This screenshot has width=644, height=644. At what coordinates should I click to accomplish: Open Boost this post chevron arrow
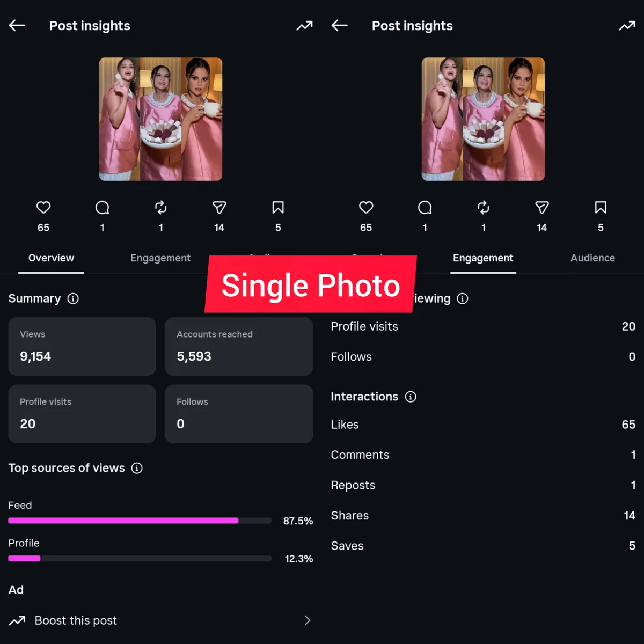point(308,620)
